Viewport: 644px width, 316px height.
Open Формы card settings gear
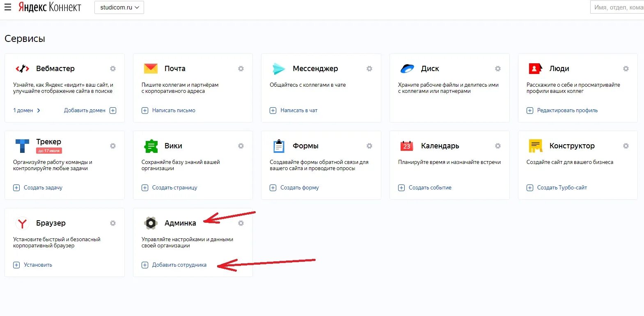point(369,146)
